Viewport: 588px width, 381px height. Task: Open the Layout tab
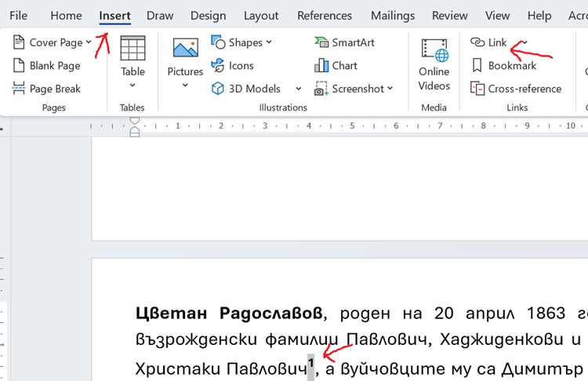click(261, 16)
